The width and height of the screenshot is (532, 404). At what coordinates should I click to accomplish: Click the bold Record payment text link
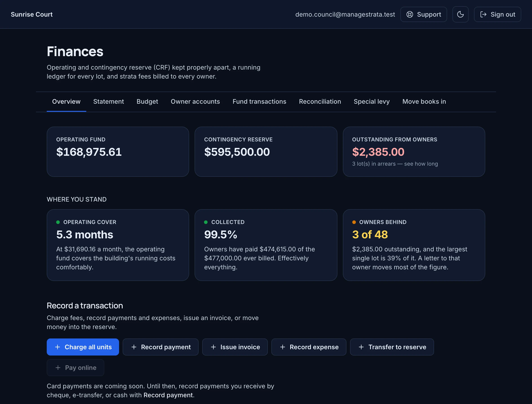[168, 395]
